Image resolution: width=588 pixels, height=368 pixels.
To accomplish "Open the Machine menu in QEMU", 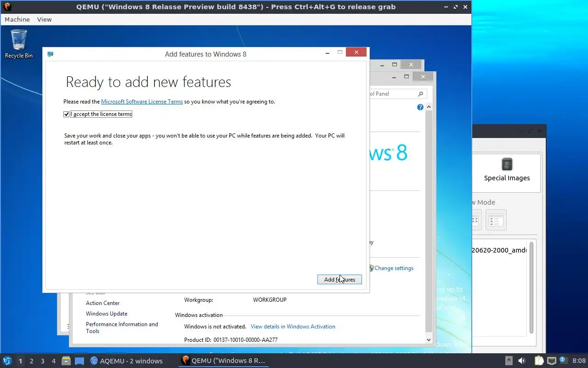I will (x=17, y=19).
